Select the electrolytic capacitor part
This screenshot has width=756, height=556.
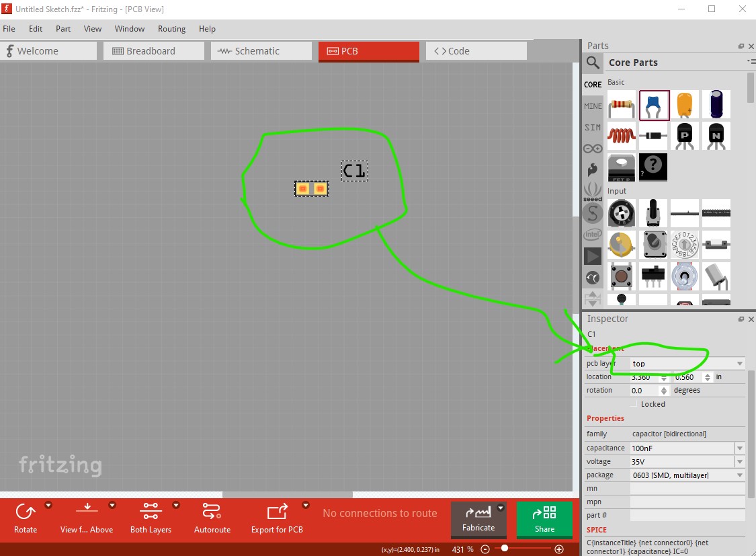tap(716, 105)
